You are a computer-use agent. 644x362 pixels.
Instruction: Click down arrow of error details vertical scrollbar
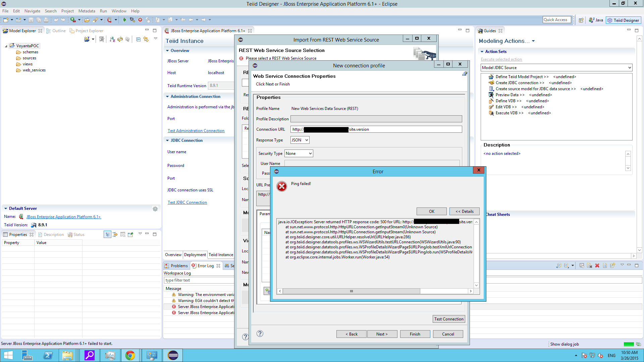click(477, 286)
